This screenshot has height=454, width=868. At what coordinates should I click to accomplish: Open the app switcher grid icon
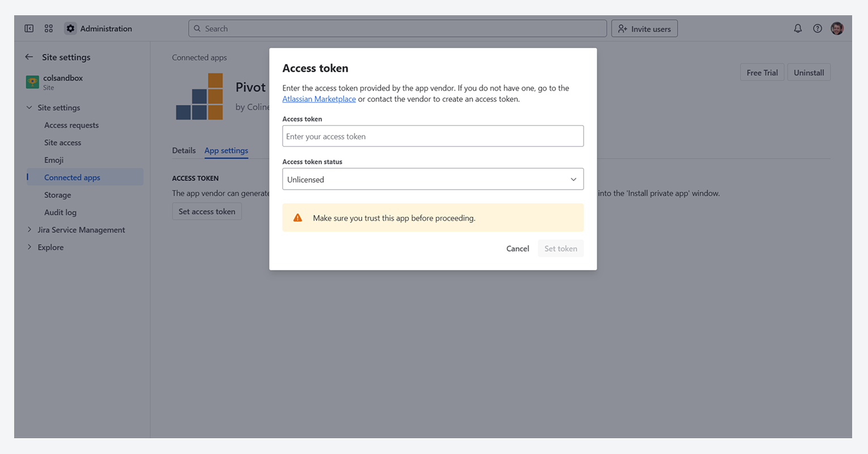click(x=49, y=28)
